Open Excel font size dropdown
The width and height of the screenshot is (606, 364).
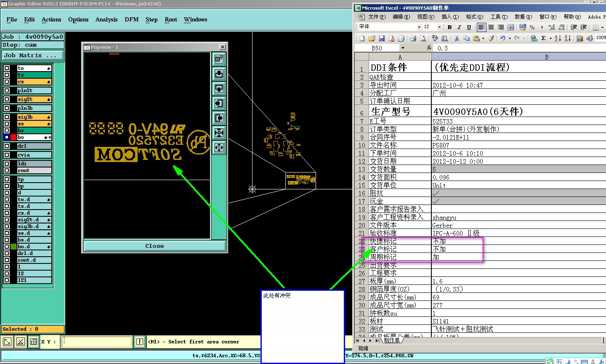coord(439,27)
